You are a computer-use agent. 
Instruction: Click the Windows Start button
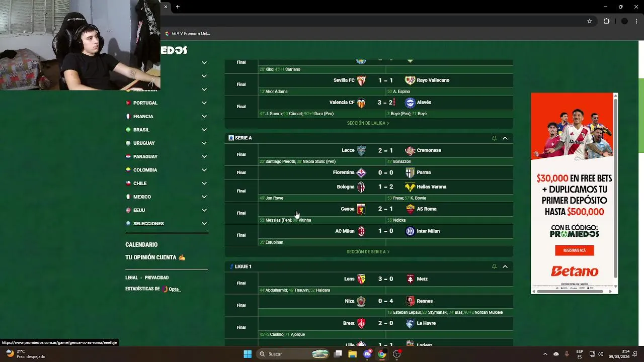click(248, 354)
